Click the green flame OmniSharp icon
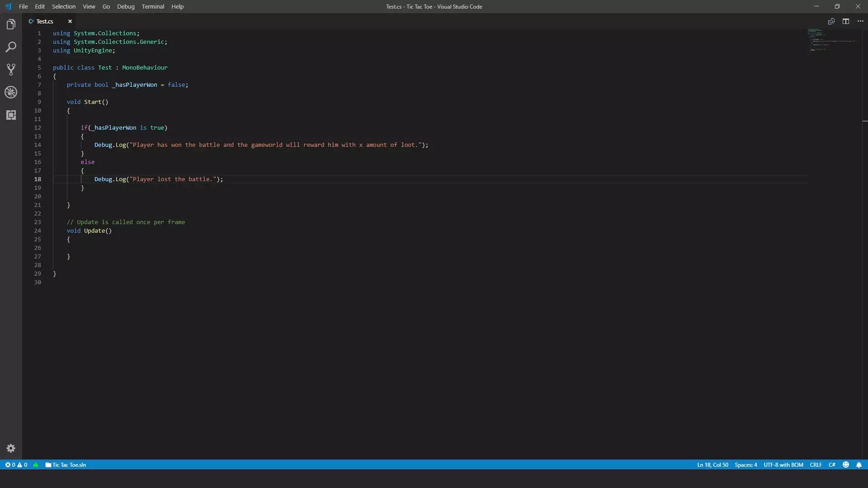The image size is (868, 488). click(x=36, y=465)
